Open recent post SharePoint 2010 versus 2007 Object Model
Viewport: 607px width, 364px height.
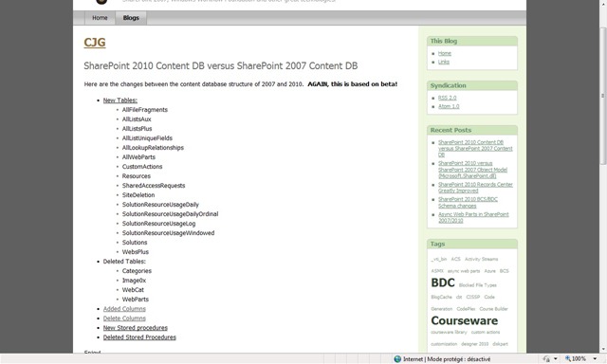pos(472,170)
